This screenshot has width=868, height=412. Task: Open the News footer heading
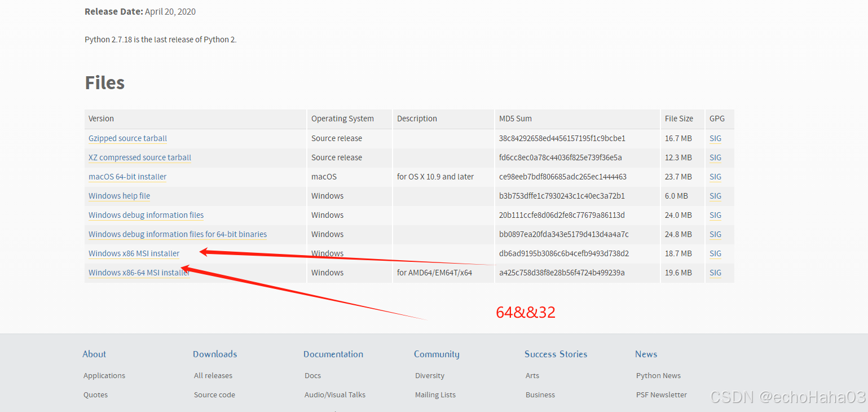click(646, 354)
